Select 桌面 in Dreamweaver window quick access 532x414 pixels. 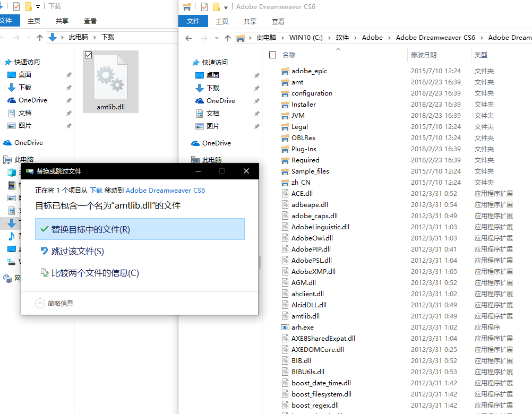click(x=213, y=75)
